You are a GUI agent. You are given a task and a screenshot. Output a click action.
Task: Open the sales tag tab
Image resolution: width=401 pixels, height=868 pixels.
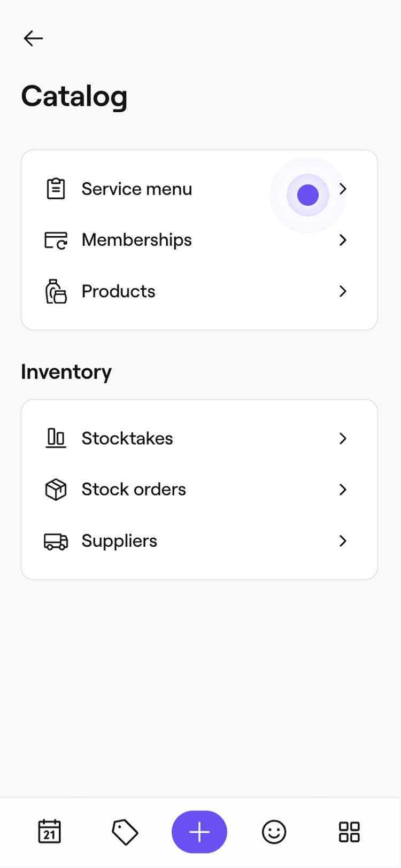pyautogui.click(x=125, y=832)
